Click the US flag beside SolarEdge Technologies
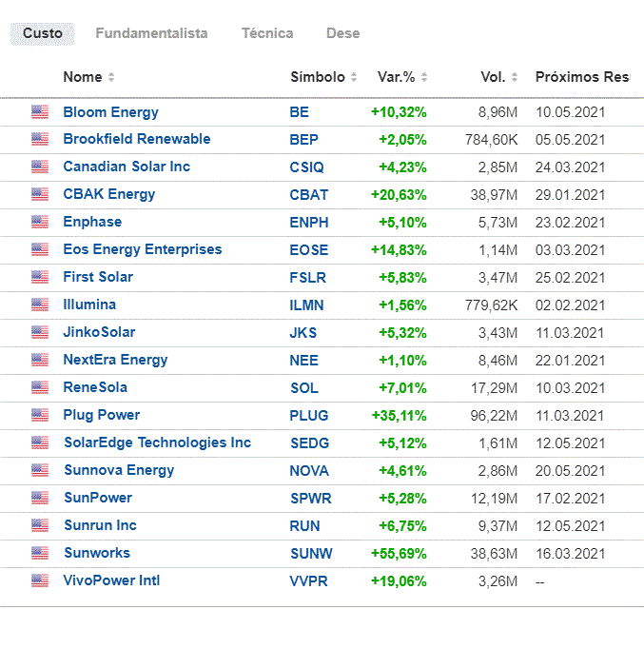Image resolution: width=644 pixels, height=649 pixels. click(x=40, y=442)
